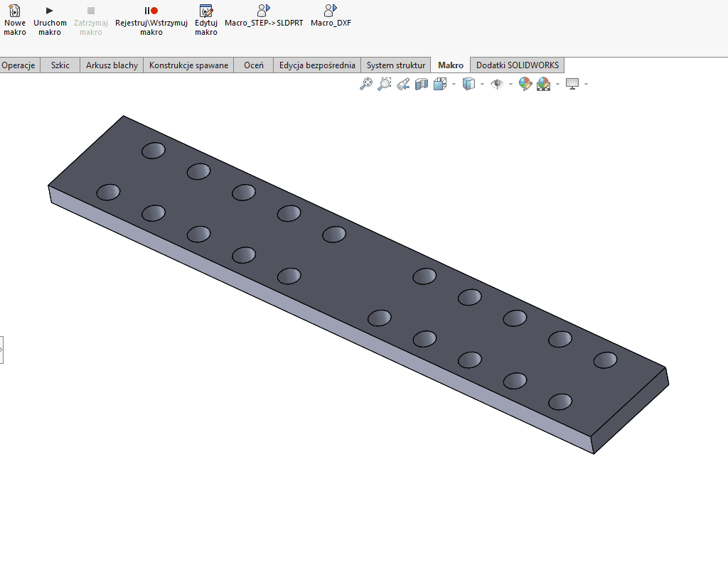Toggle Hide/Show Items eye icon
Screen dimensions: 728x577
tap(497, 84)
